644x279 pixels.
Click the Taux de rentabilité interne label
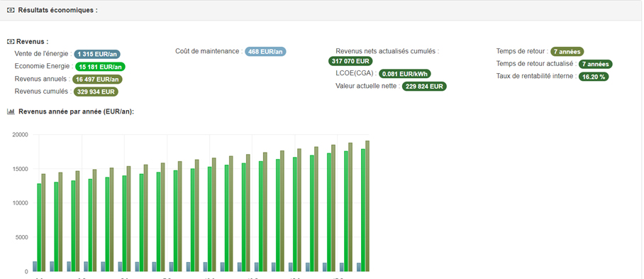tap(537, 76)
